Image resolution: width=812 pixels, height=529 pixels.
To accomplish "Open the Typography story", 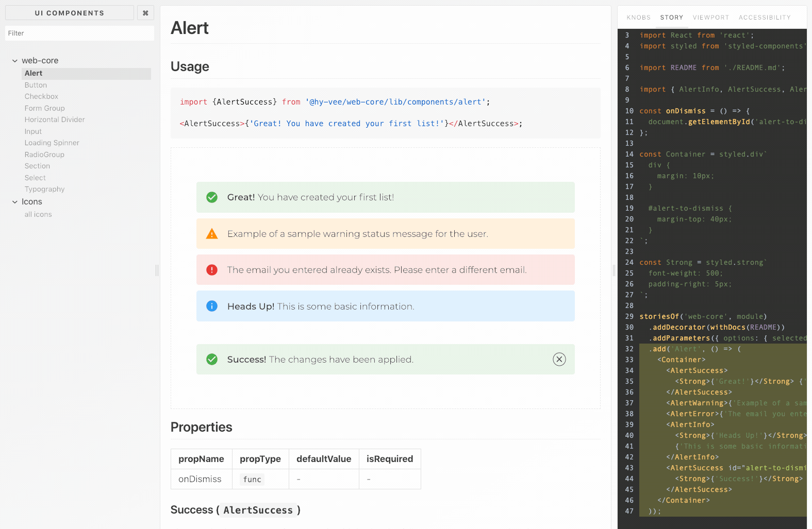I will (x=44, y=189).
